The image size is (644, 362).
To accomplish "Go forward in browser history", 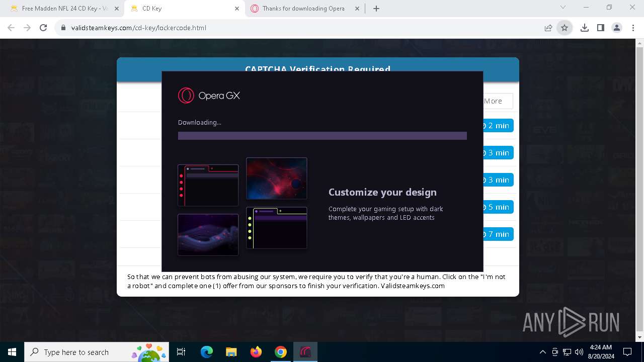I will pyautogui.click(x=27, y=28).
